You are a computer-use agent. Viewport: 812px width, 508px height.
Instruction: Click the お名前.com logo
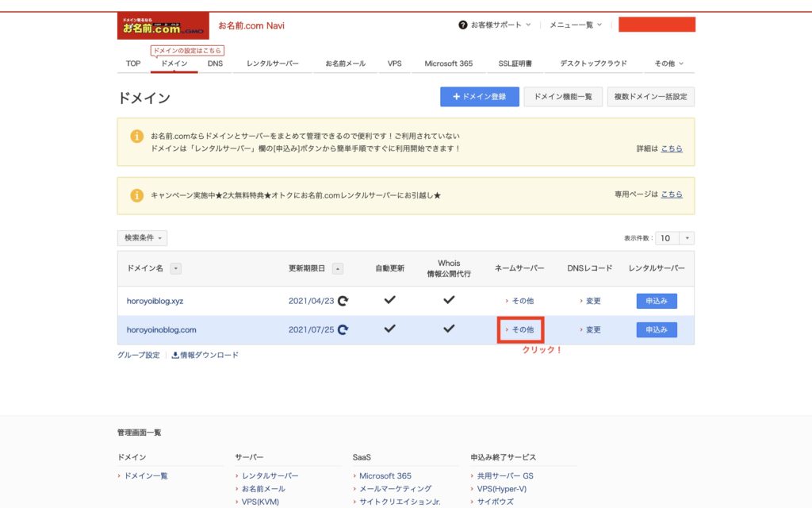pos(163,26)
